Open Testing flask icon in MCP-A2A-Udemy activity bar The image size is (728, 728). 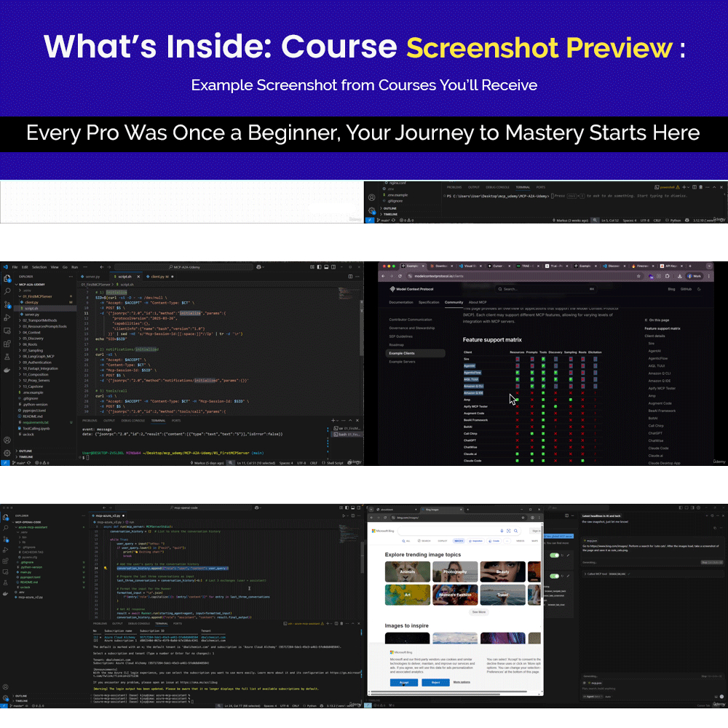coord(7,357)
